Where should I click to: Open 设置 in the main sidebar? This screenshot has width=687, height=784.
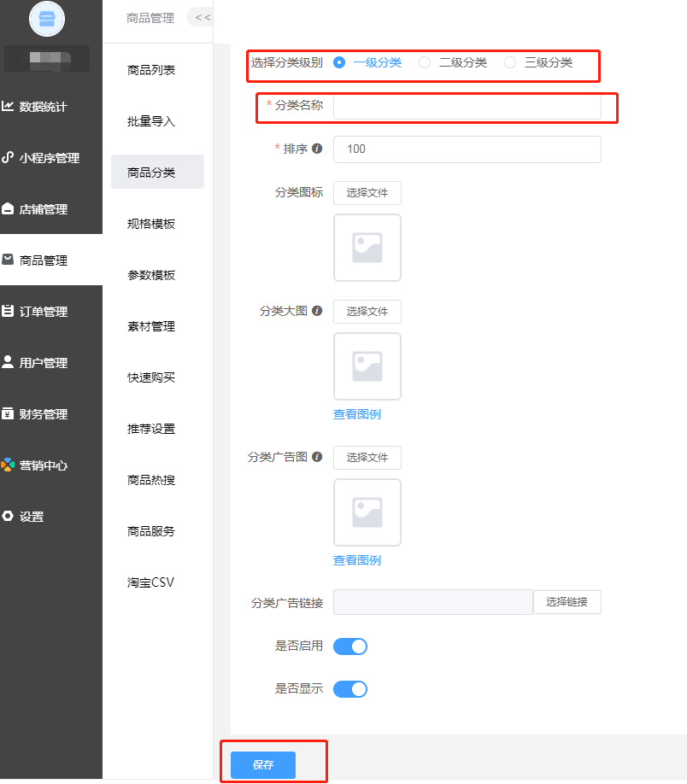31,517
